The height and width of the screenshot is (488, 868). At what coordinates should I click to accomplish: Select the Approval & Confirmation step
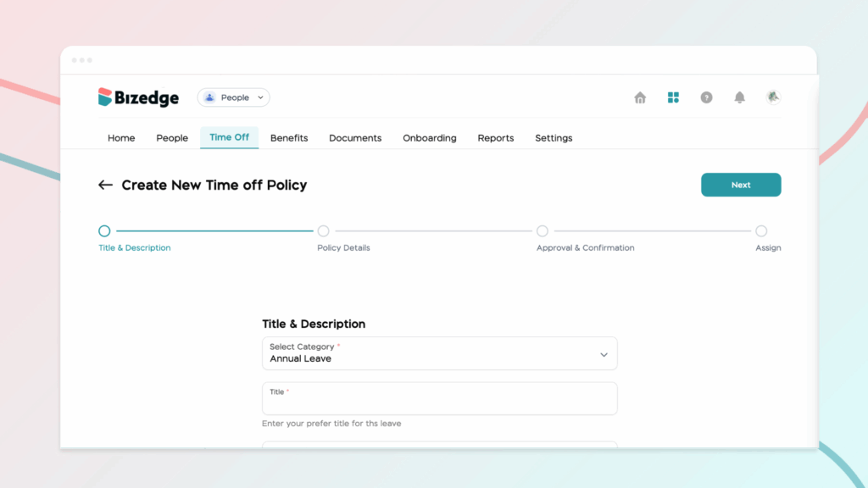click(x=542, y=230)
